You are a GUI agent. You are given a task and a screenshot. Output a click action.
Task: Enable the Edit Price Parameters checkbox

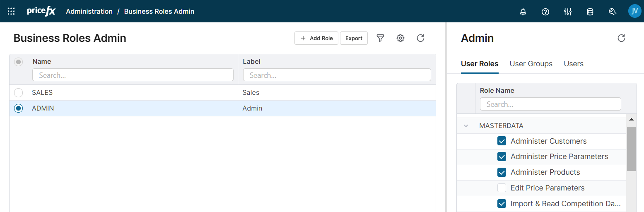pyautogui.click(x=502, y=188)
